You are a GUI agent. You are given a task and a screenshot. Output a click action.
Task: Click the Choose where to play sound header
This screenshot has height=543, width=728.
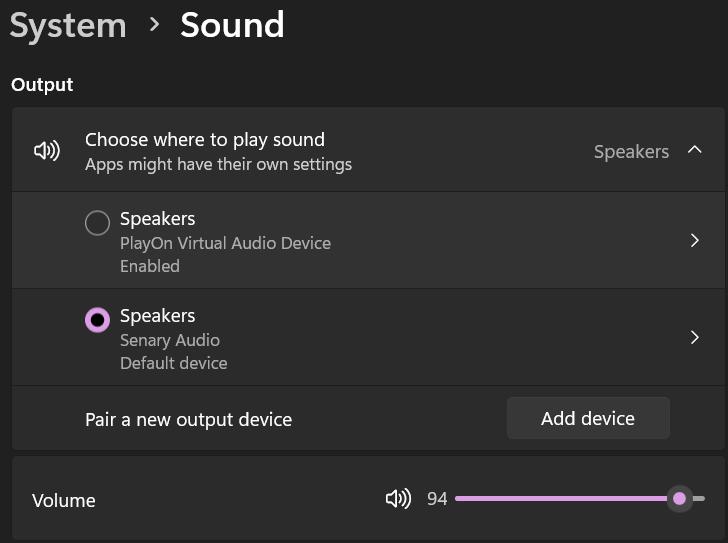tap(205, 140)
